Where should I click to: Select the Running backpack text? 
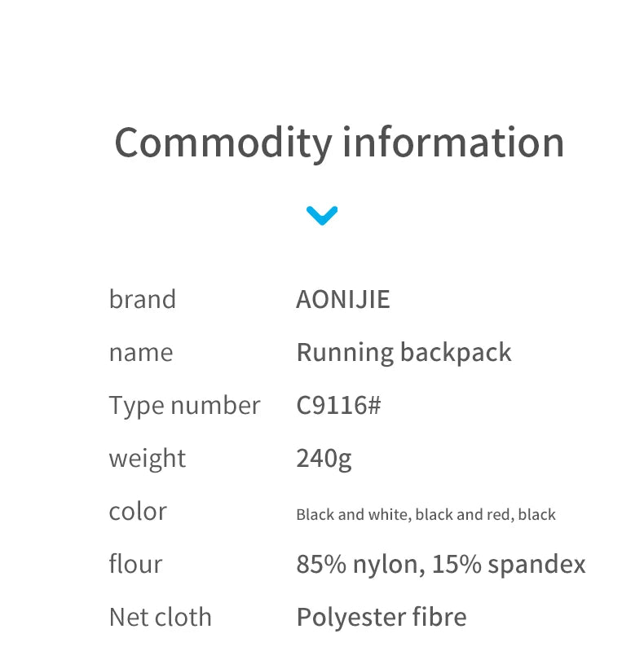tap(404, 352)
